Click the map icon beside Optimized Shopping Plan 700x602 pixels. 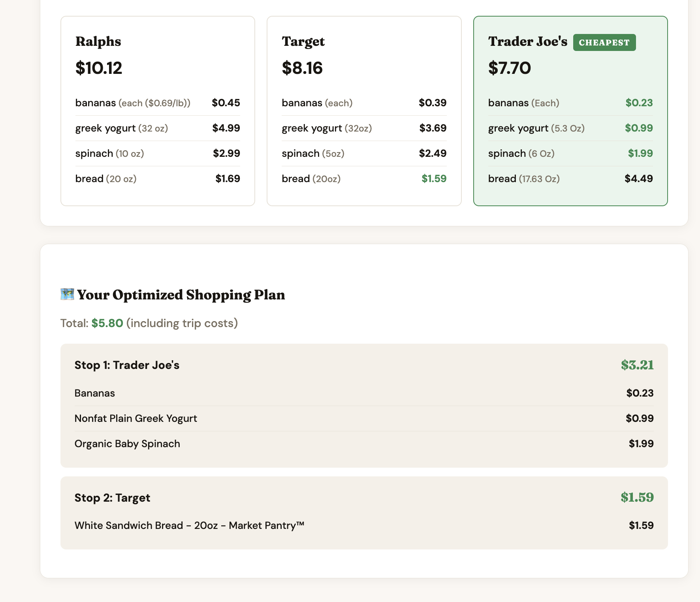pos(67,294)
